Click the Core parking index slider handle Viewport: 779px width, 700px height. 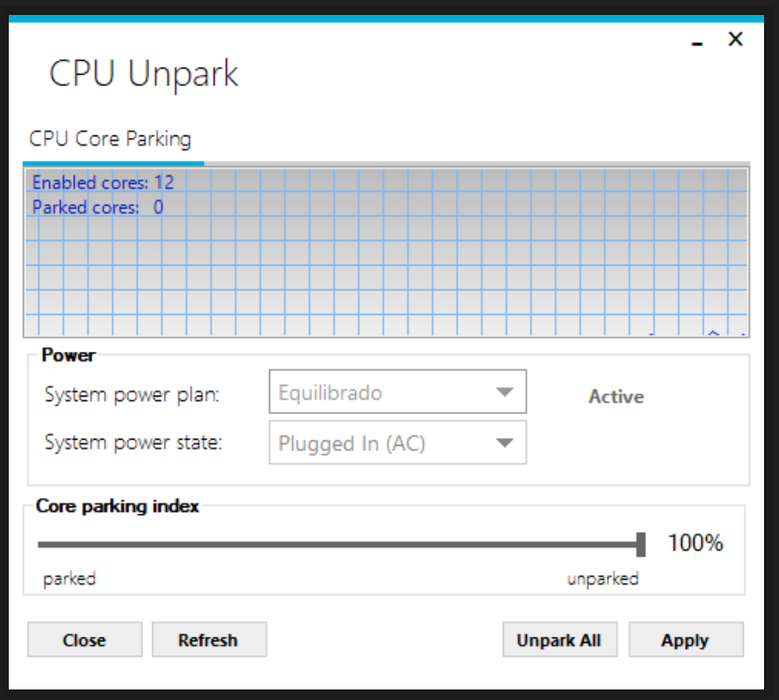coord(641,544)
